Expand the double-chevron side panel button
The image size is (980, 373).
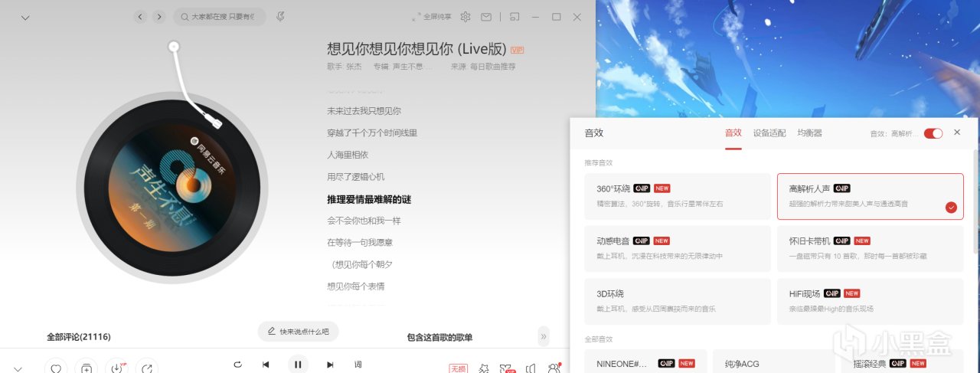544,336
